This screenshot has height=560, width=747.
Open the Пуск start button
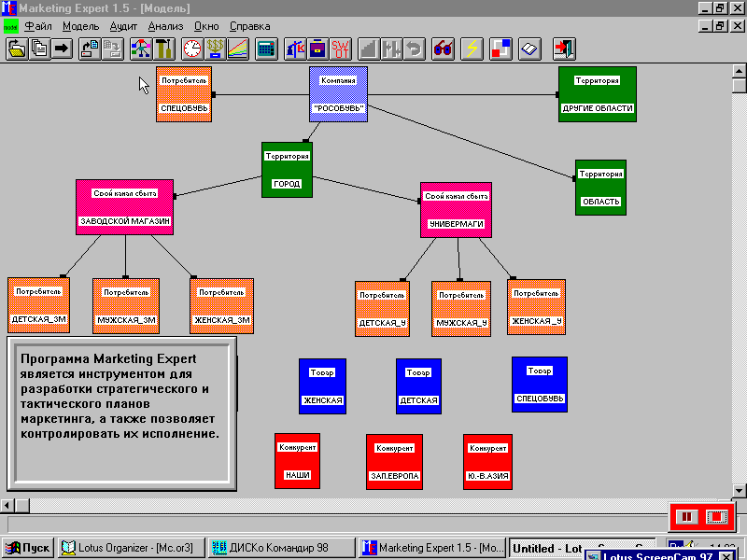tap(28, 548)
